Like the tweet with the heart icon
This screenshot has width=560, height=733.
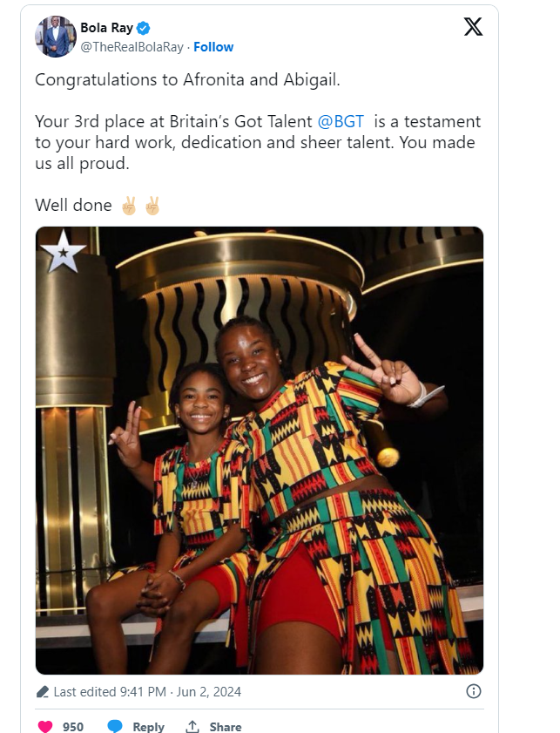(x=44, y=726)
